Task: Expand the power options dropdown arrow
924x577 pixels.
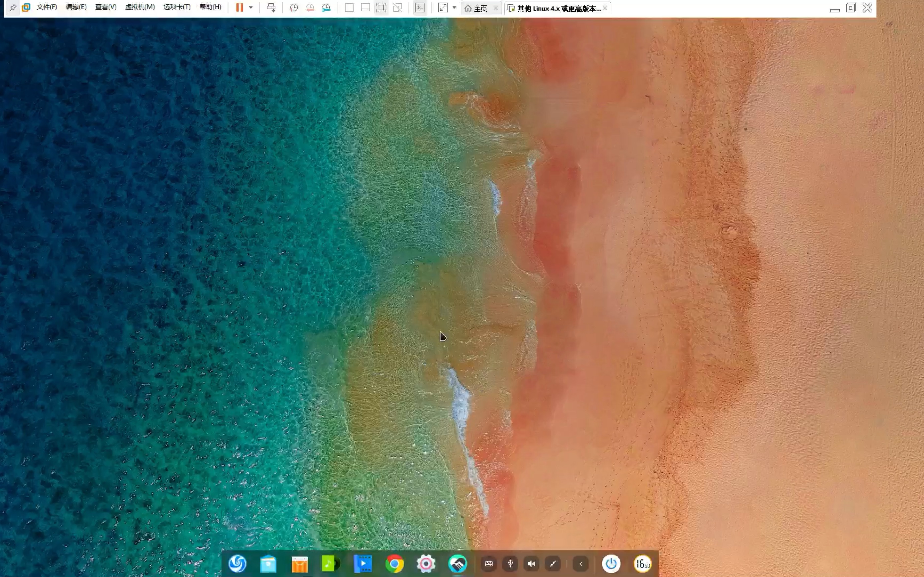Action: click(x=251, y=8)
